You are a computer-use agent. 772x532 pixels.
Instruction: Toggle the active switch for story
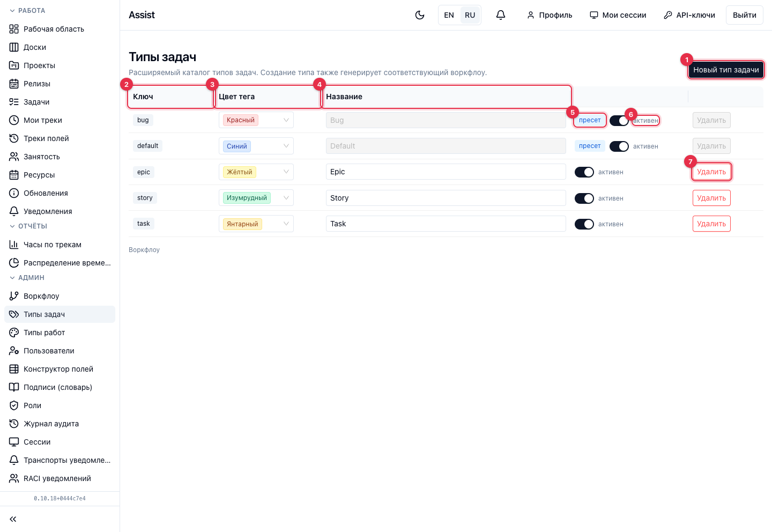pos(584,198)
